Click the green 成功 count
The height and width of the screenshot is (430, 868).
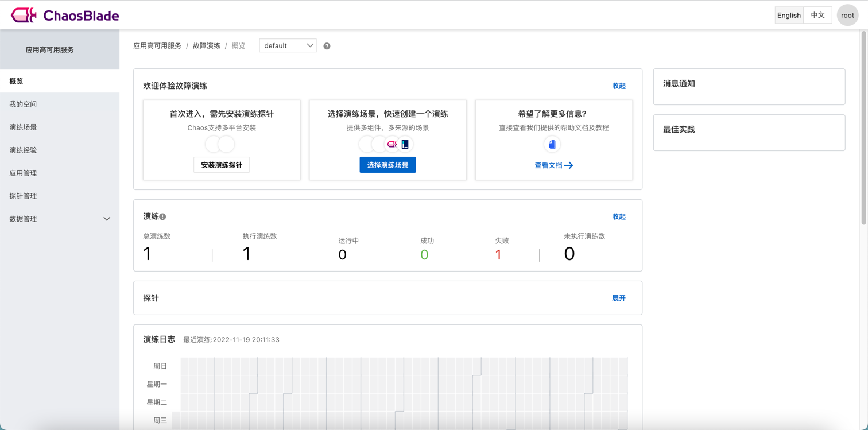click(424, 255)
